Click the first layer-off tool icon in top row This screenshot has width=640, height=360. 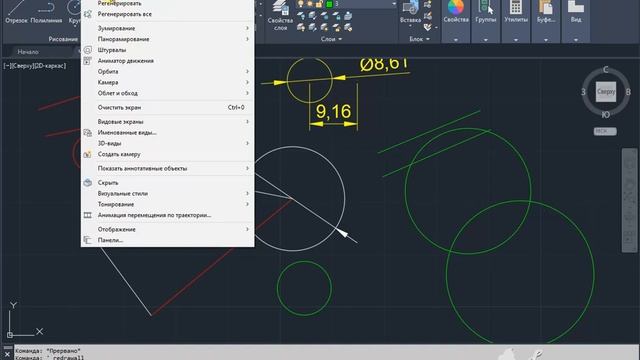click(301, 16)
